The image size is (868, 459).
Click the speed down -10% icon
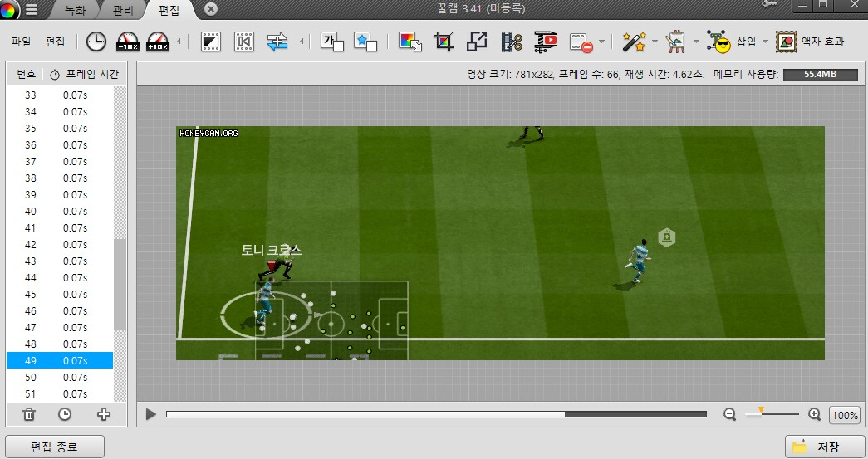[x=127, y=41]
